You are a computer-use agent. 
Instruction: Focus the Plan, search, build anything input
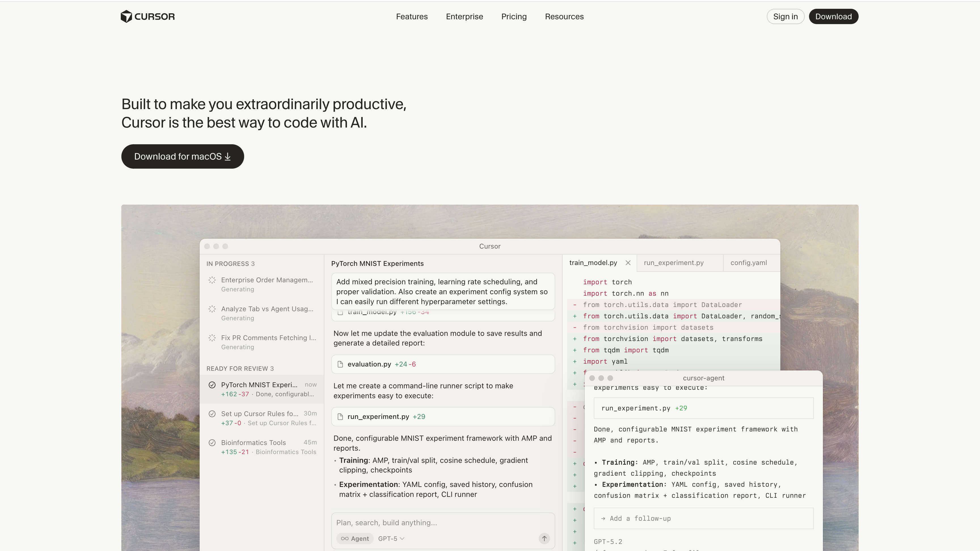click(x=419, y=522)
